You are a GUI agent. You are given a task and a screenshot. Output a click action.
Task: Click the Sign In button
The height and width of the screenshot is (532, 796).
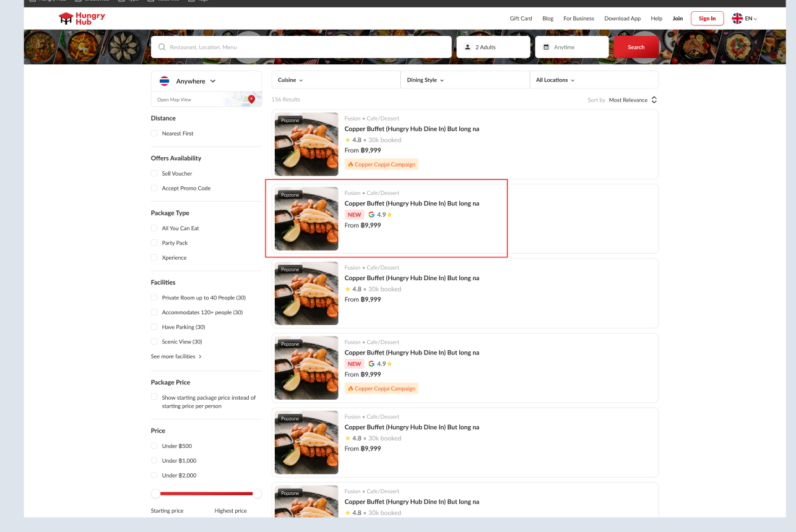tap(707, 19)
